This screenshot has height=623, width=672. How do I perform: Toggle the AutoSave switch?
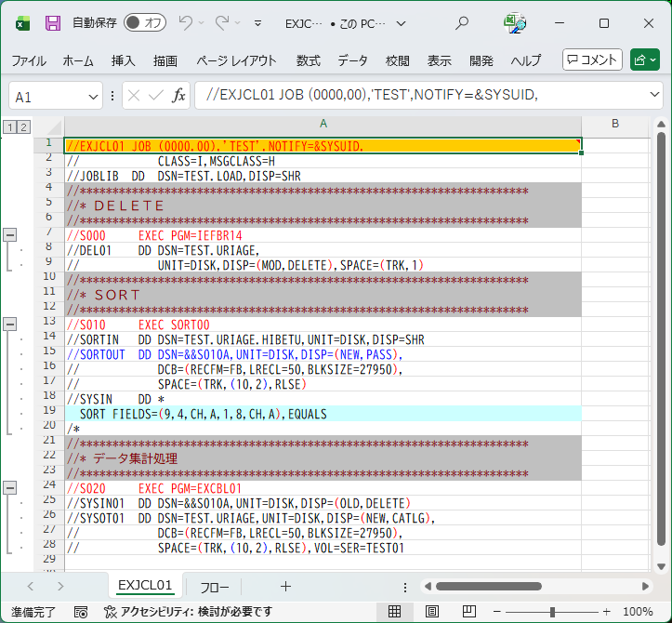(x=145, y=23)
